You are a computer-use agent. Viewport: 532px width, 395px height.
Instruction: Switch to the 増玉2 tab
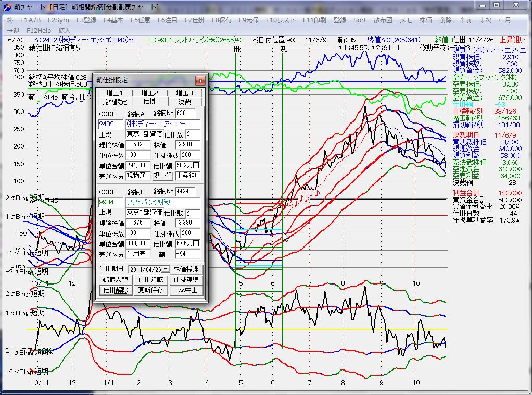(149, 93)
